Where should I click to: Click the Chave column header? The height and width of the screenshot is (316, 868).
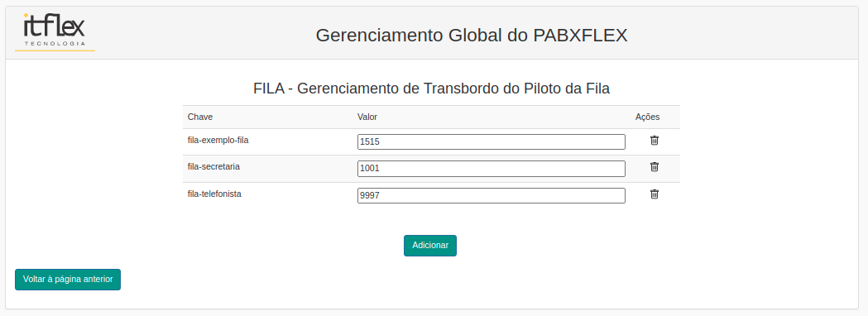tap(200, 117)
